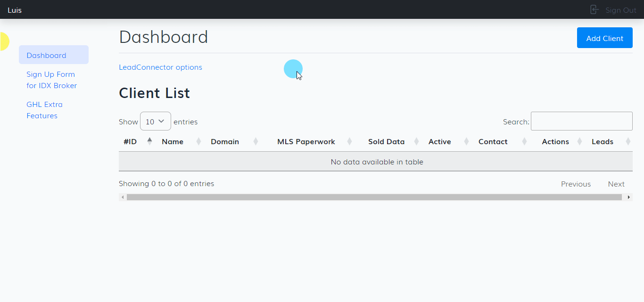The height and width of the screenshot is (302, 644).
Task: Click sort arrows beside Active column
Action: 466,141
